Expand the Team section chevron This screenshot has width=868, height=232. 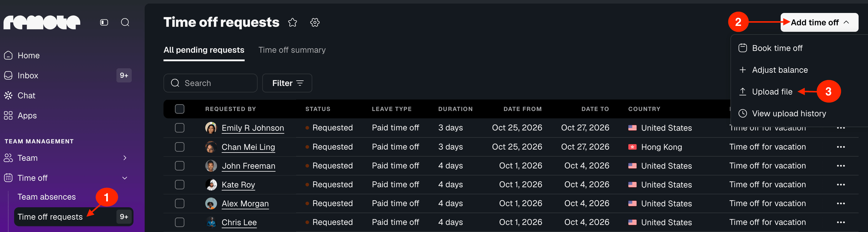click(125, 158)
